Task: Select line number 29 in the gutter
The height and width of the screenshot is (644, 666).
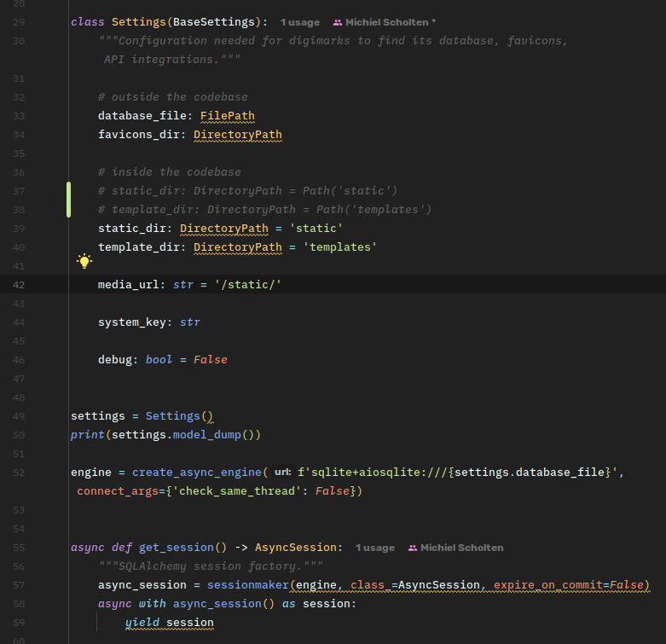Action: pos(19,21)
